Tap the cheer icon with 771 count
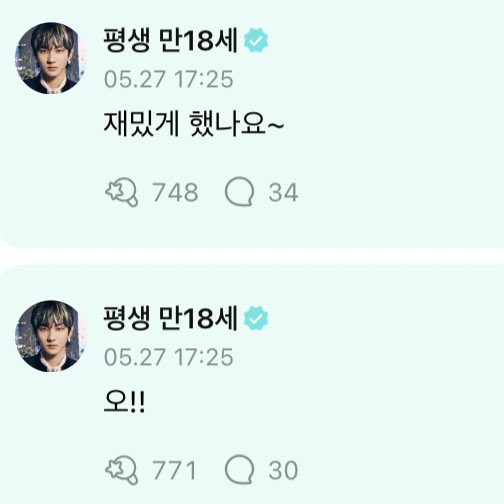The image size is (504, 504). 122,470
